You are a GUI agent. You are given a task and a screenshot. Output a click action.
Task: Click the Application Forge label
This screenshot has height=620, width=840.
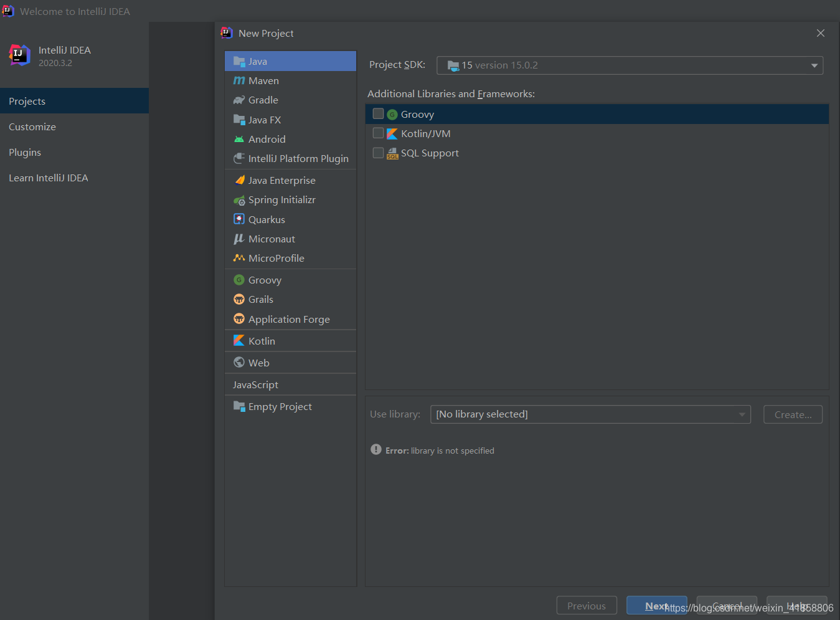(x=289, y=319)
